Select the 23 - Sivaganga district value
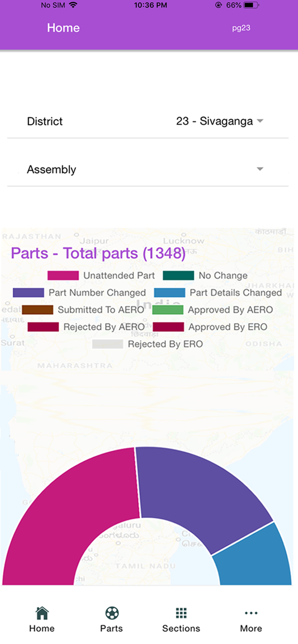This screenshot has width=298, height=644. pos(214,121)
